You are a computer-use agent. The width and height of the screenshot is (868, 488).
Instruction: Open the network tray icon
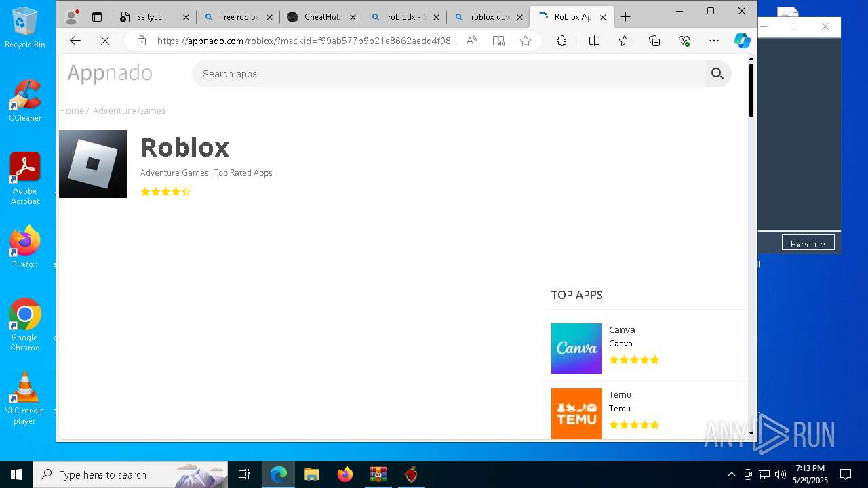tap(764, 474)
